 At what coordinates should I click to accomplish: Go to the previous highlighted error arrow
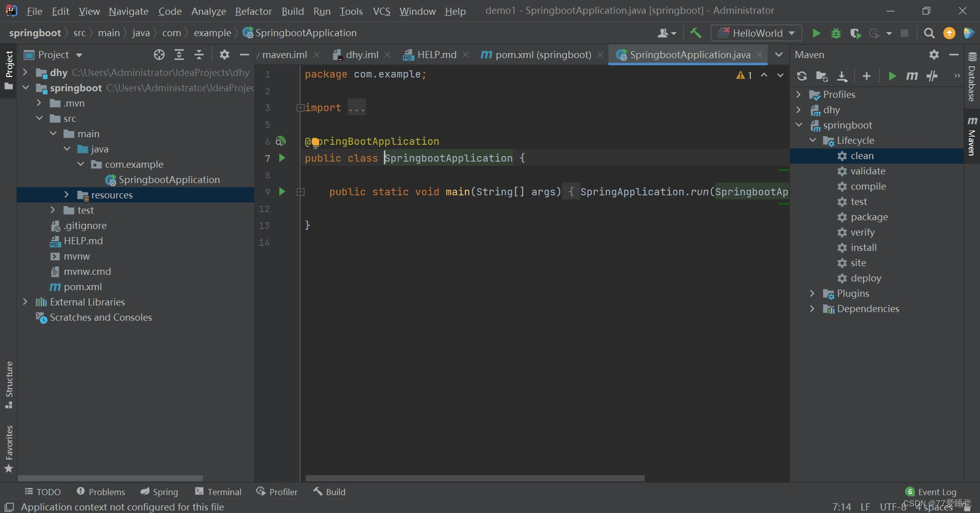[764, 75]
